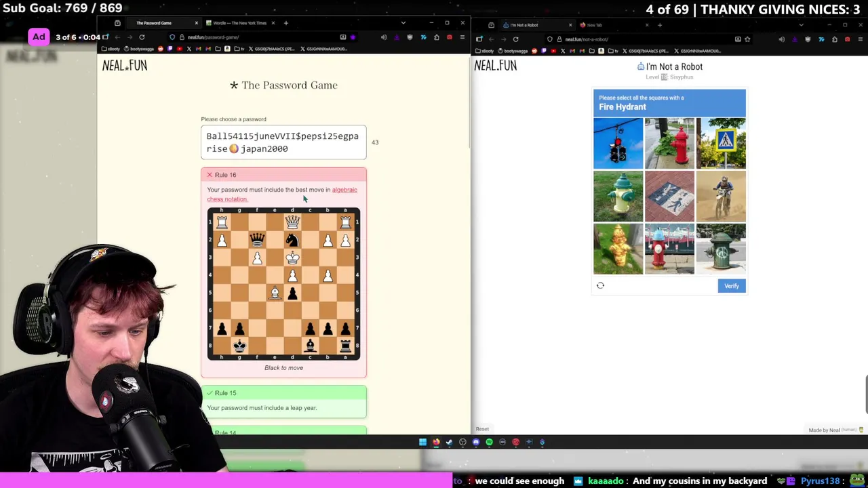Click the shield icon beside neal.fun/password-game URL
The height and width of the screenshot is (488, 868).
(172, 37)
